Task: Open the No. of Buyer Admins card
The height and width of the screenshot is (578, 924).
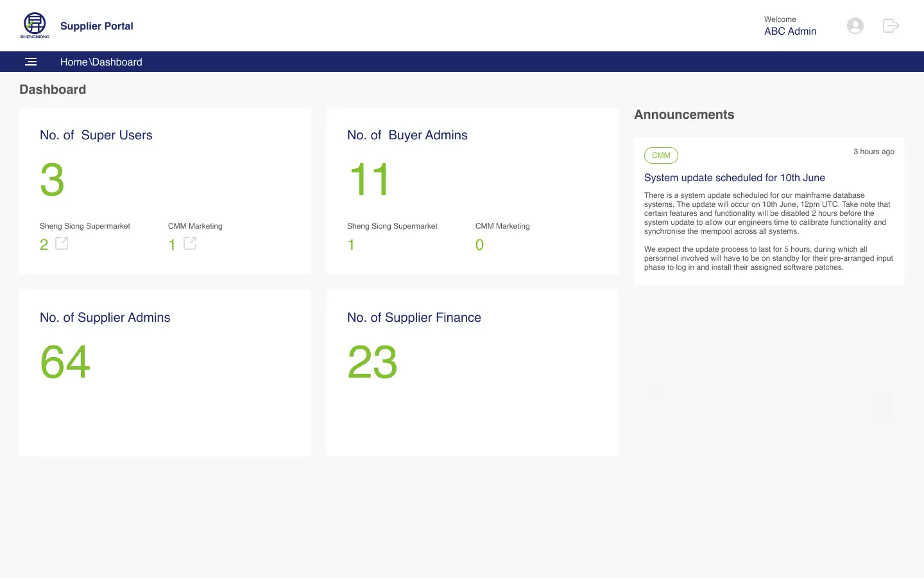Action: [472, 190]
